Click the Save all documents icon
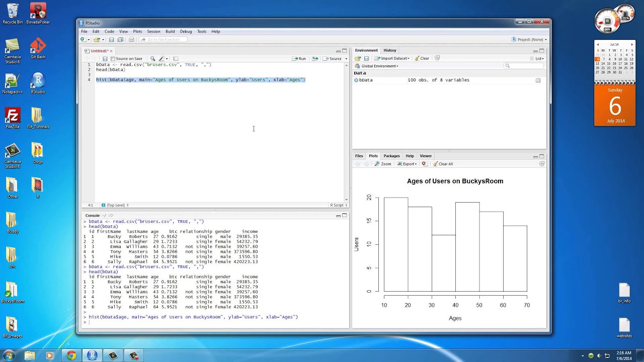 (120, 39)
